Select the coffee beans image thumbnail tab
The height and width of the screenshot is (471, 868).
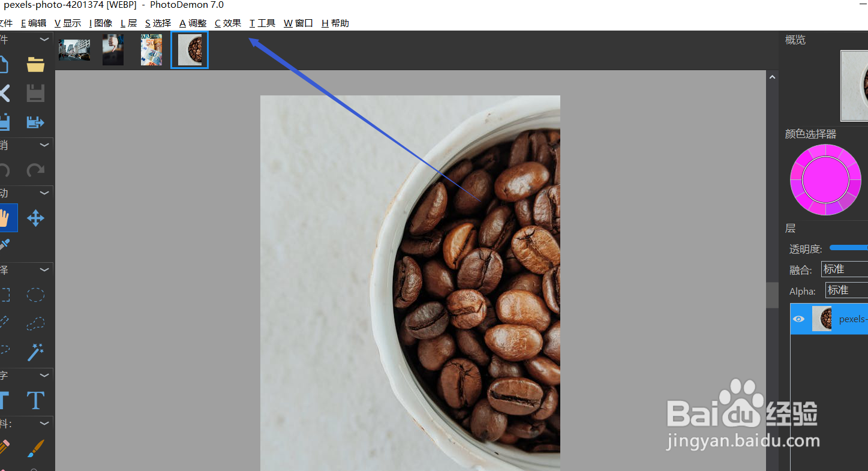190,50
